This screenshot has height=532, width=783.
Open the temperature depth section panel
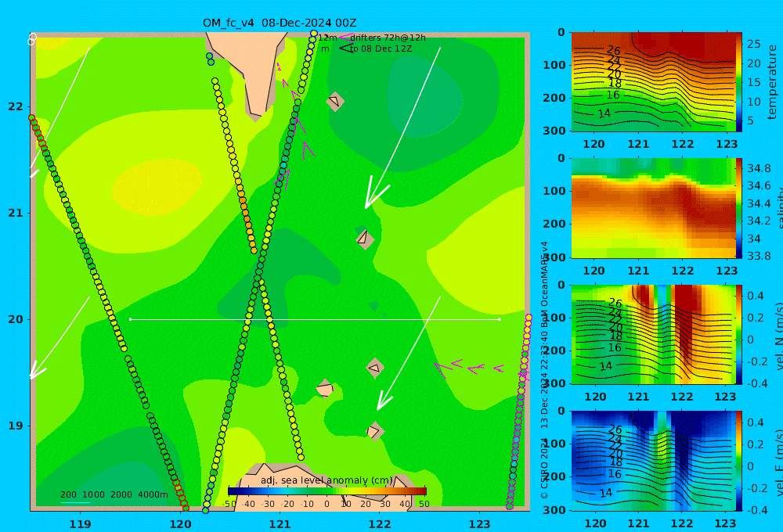[653, 82]
